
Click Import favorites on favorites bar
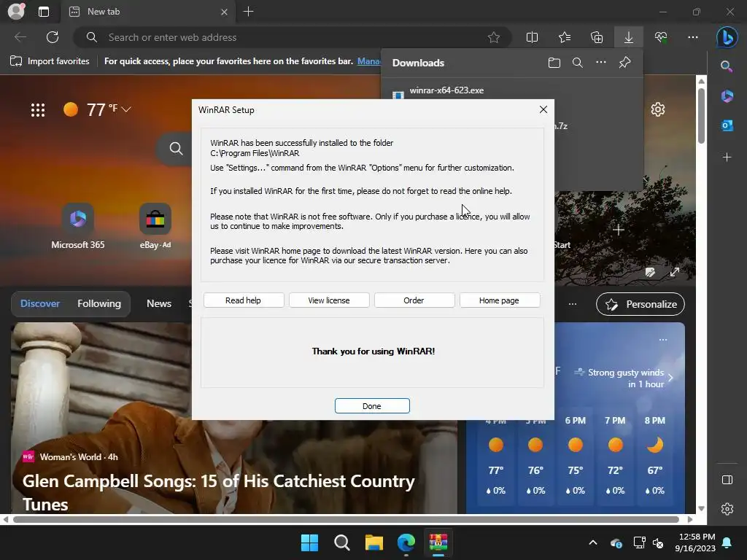click(50, 61)
